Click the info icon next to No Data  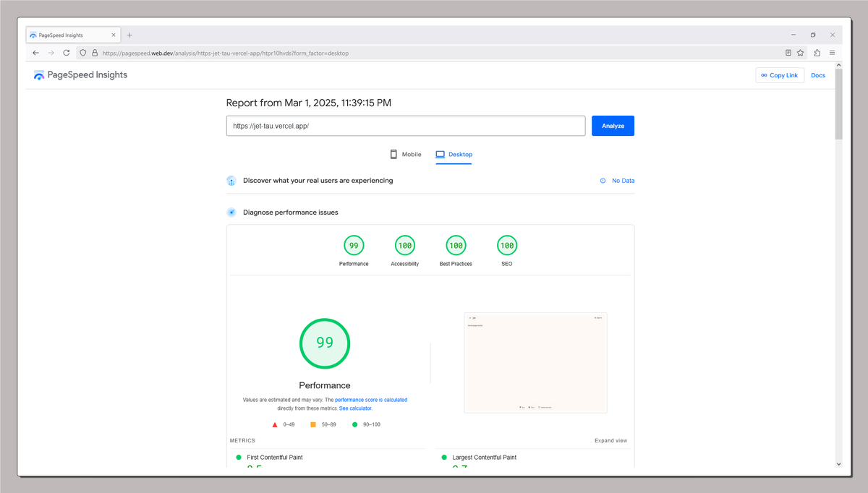coord(603,181)
